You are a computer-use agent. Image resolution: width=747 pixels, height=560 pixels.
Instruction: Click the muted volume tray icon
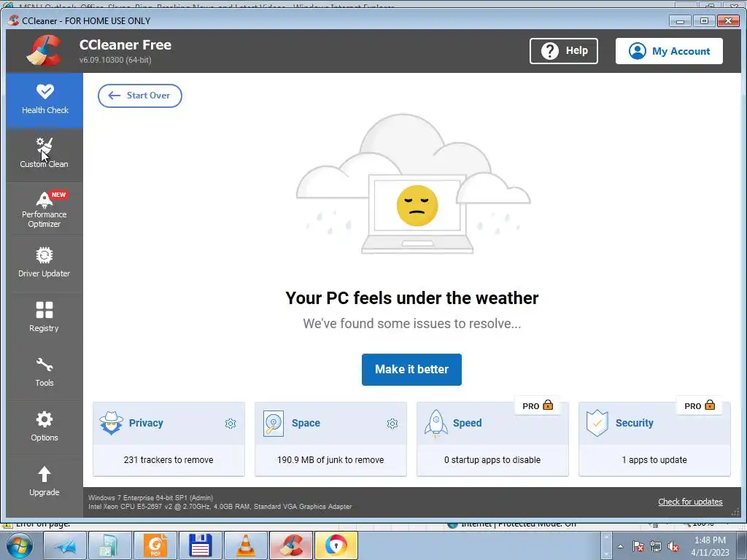click(673, 546)
